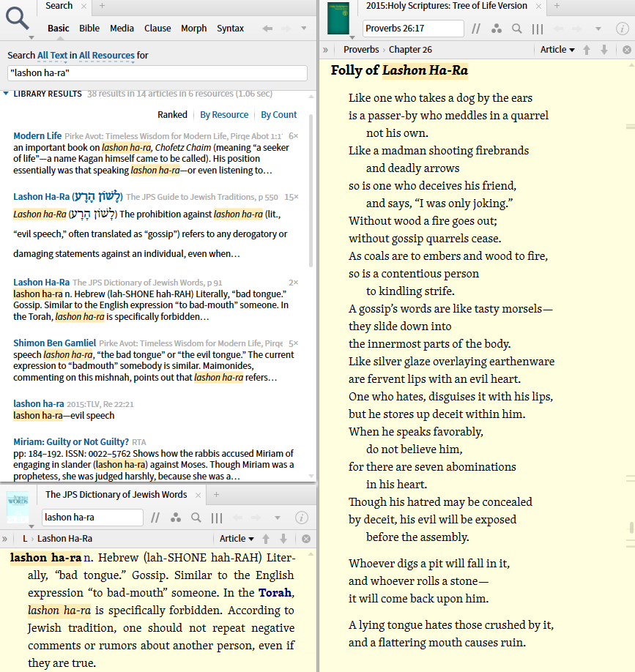Click the Tree of Life book cover icon
This screenshot has height=672, width=635.
pos(338,20)
